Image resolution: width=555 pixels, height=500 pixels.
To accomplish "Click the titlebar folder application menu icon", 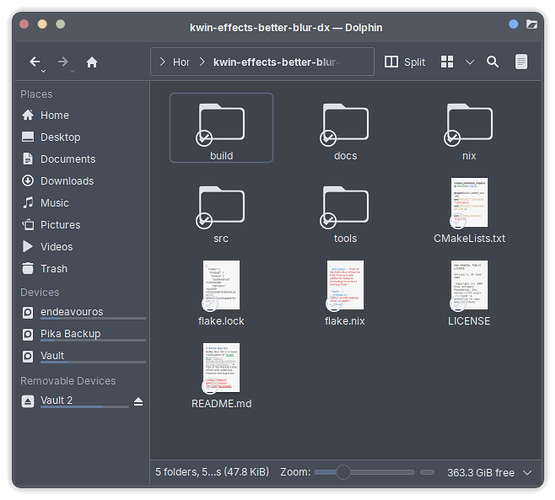I will tap(531, 24).
